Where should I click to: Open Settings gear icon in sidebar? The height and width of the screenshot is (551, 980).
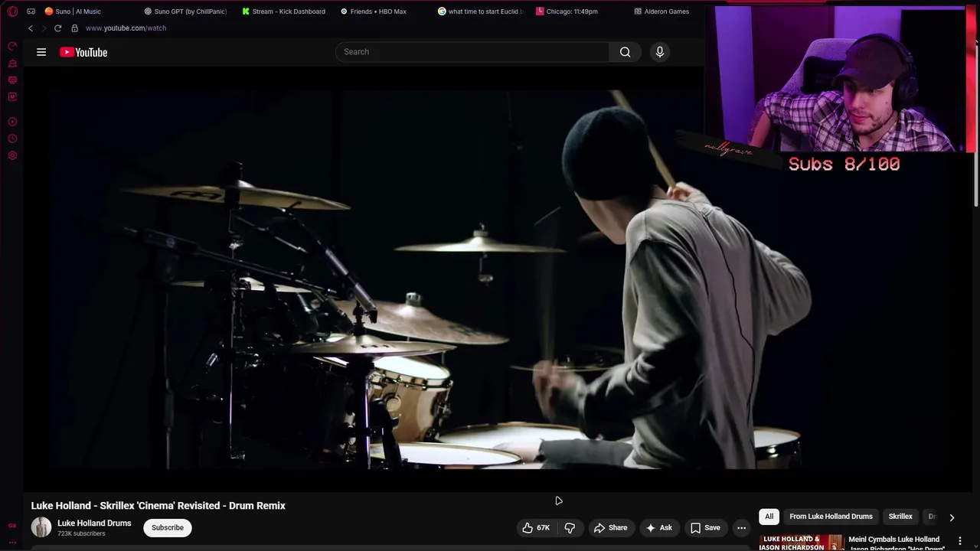12,155
